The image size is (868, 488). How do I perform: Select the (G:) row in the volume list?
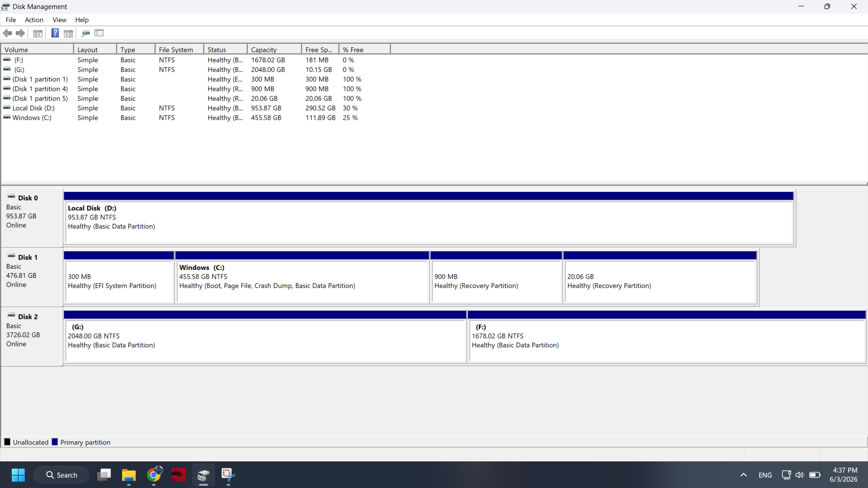click(x=195, y=70)
